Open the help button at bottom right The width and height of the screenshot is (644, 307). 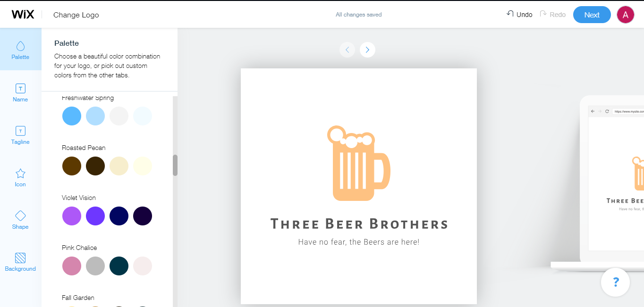click(x=615, y=282)
